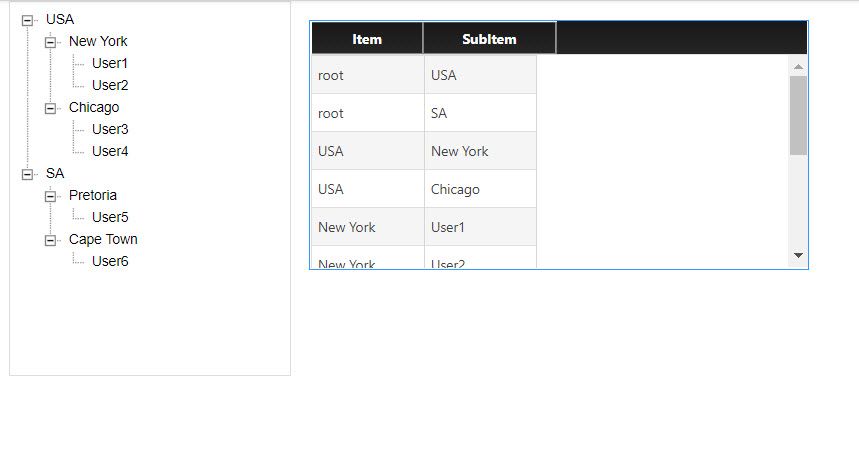This screenshot has width=859, height=457.
Task: Click the 'Chicago' SubItem cell
Action: [480, 188]
